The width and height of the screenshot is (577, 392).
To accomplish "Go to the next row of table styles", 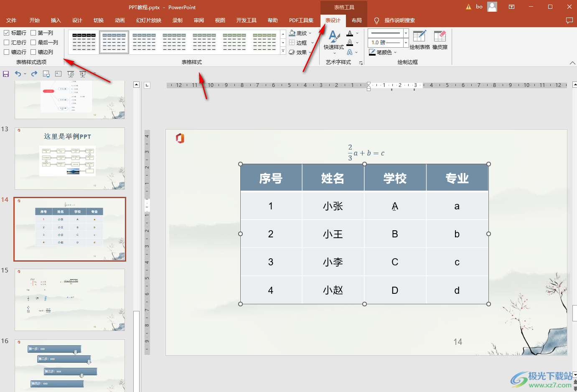I will pyautogui.click(x=283, y=43).
